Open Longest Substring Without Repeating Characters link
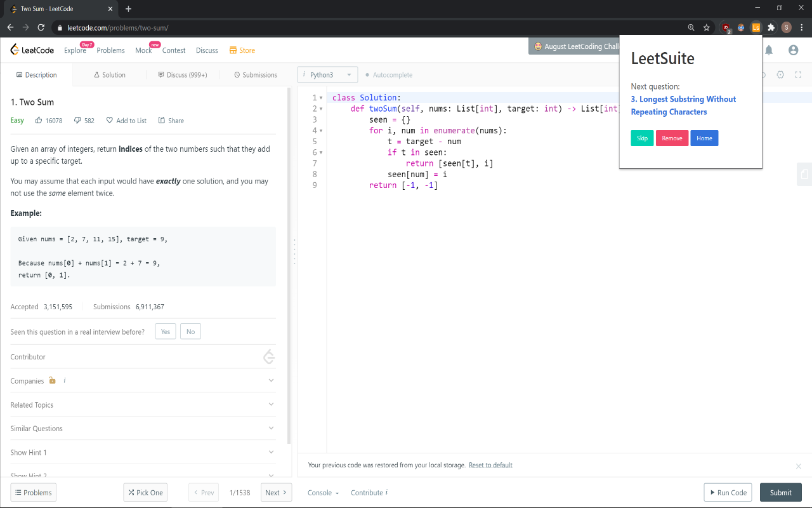The width and height of the screenshot is (812, 508). [x=683, y=105]
